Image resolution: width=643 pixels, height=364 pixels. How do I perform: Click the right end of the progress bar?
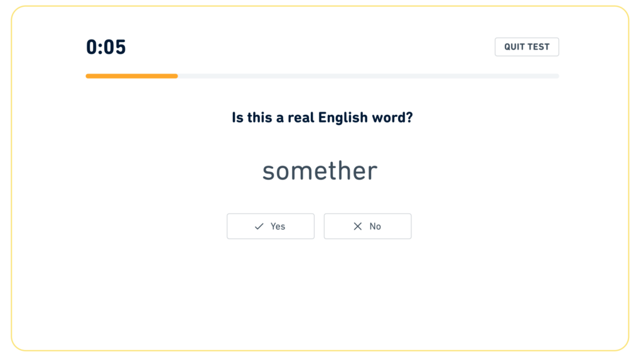pos(556,76)
